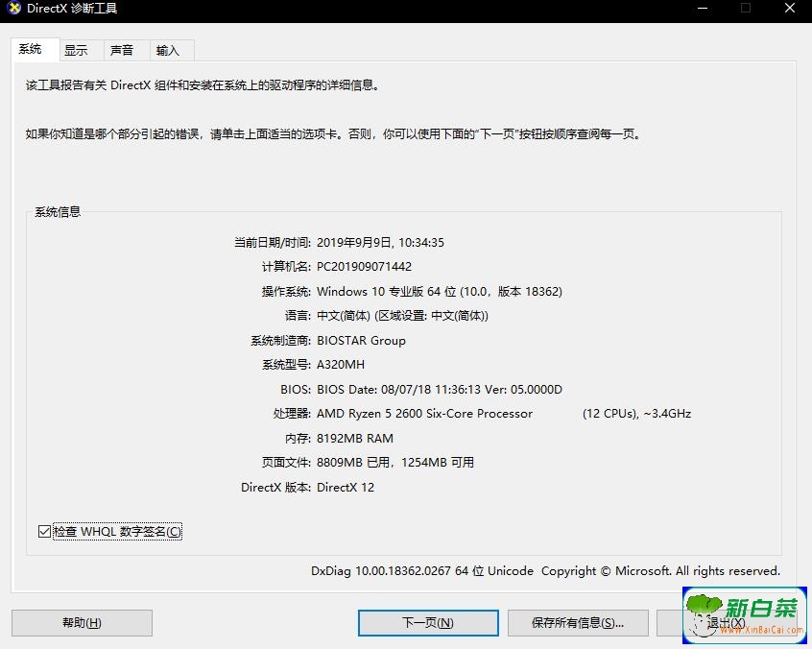Viewport: 812px width, 649px height.
Task: Click the DirectX 诊断工具 window title
Action: [72, 9]
